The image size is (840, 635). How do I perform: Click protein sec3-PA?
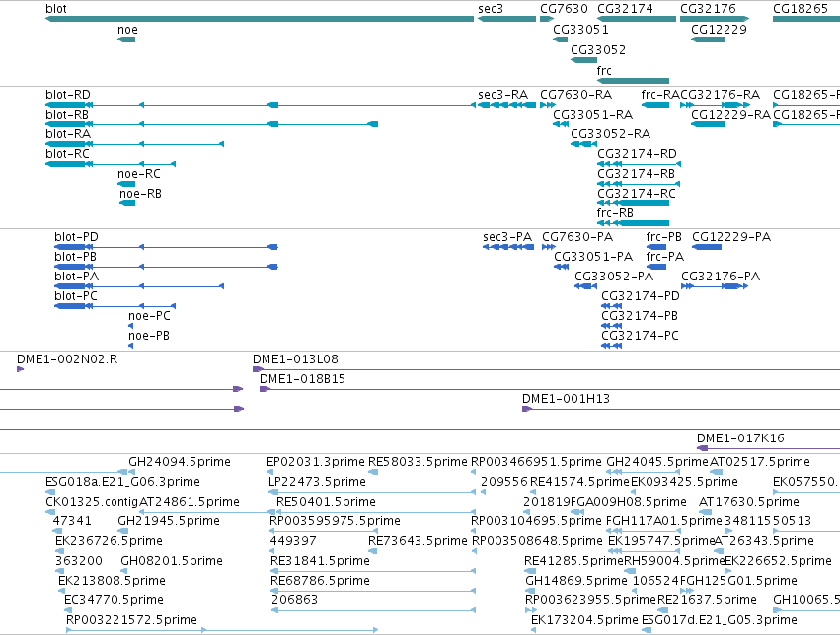coord(507,237)
